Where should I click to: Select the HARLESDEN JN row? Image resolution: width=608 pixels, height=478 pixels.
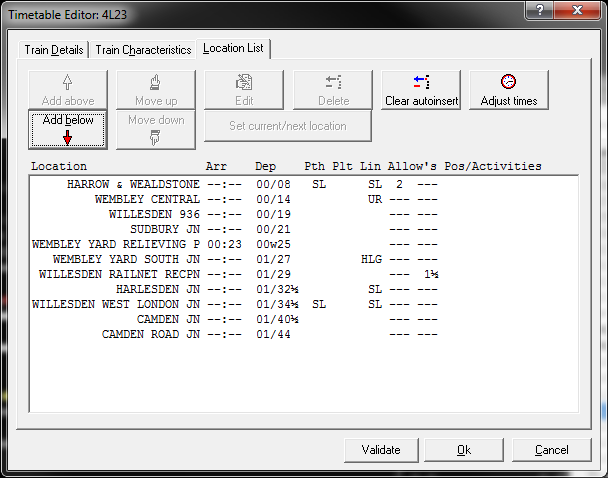tap(304, 290)
